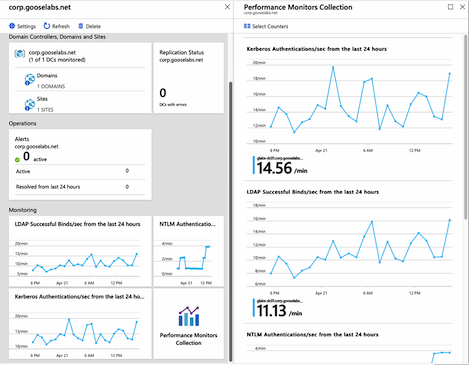469x365 pixels.
Task: Click 'NTLM Authentications/sec' title in right blade
Action: coord(312,335)
